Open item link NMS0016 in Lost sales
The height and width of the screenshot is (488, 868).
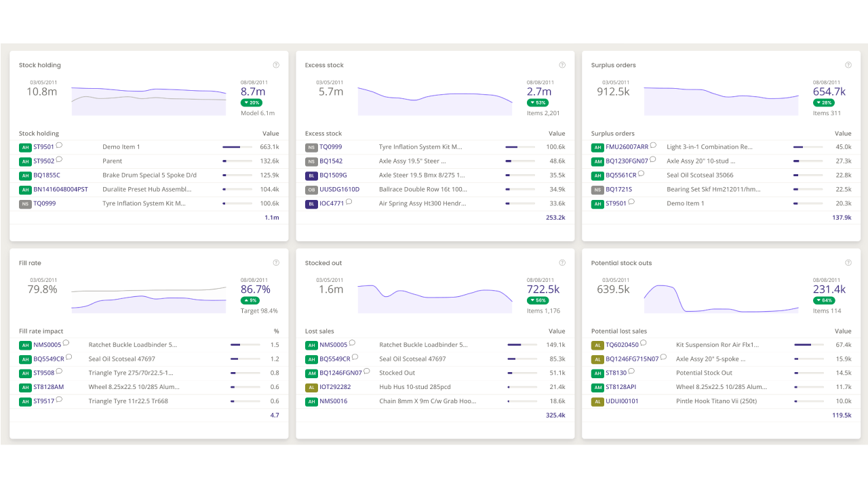[x=333, y=402]
